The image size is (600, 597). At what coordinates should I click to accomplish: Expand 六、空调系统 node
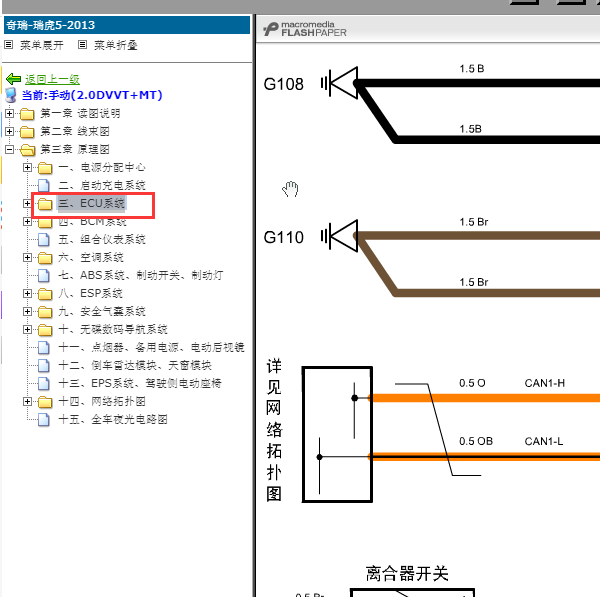[x=27, y=257]
